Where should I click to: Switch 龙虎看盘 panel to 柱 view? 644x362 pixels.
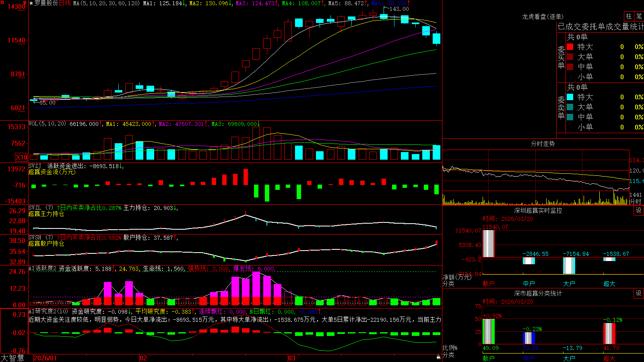click(629, 16)
